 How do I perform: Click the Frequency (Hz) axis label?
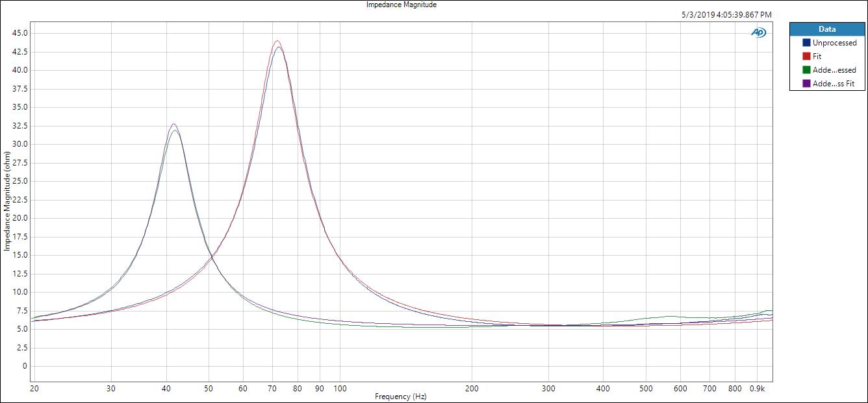click(x=401, y=397)
